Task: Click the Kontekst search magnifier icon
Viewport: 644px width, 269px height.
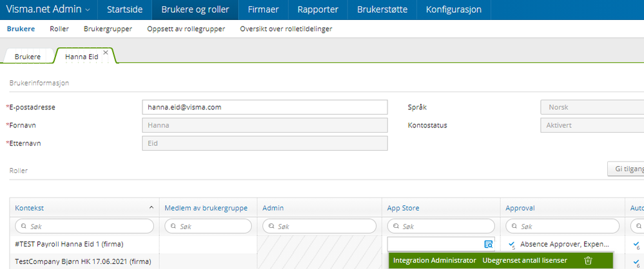Action: pyautogui.click(x=24, y=227)
